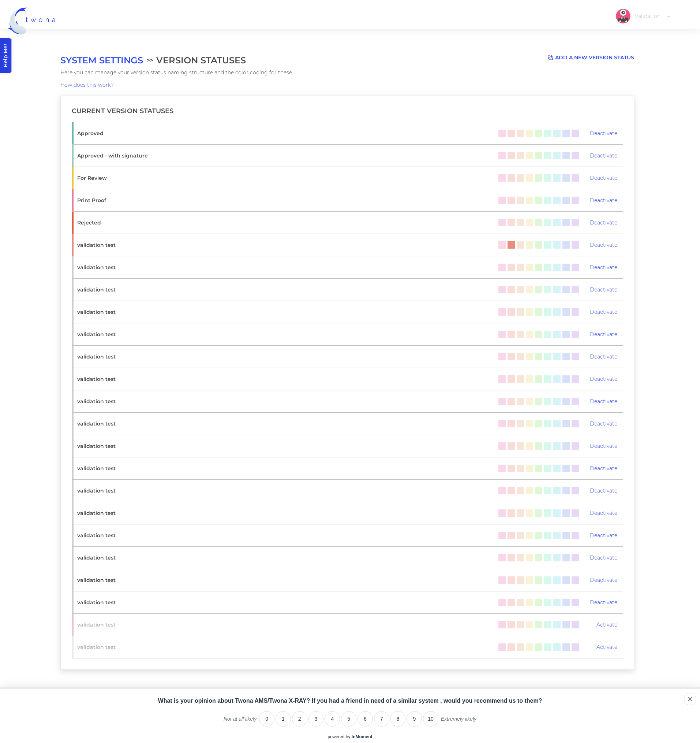Open the How does this work? link

(x=87, y=85)
